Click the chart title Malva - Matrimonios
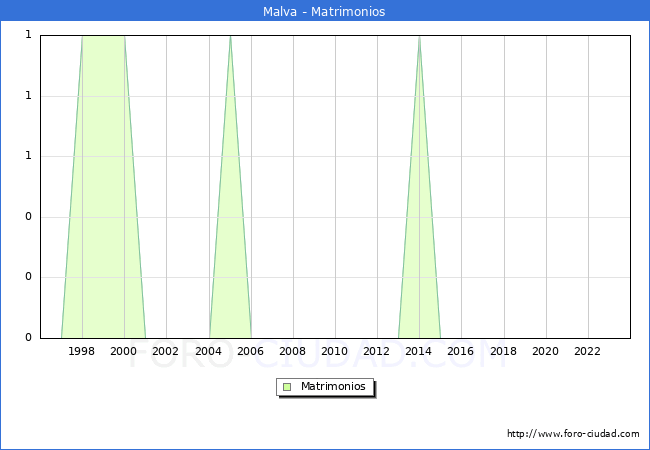The height and width of the screenshot is (450, 650). pyautogui.click(x=325, y=12)
